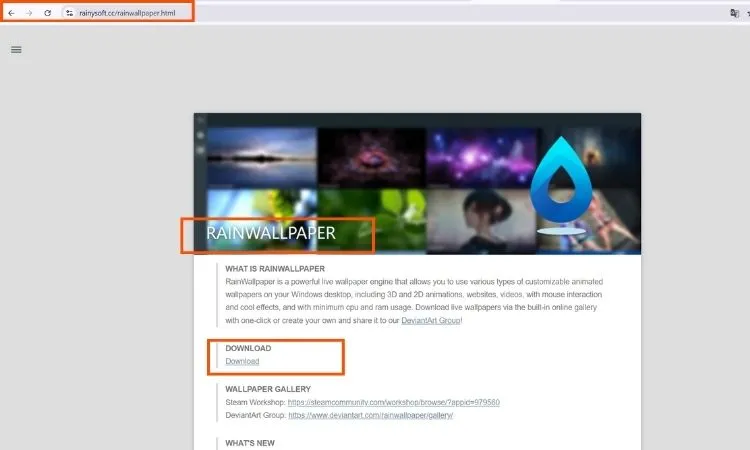
Task: Reload the page with the refresh icon
Action: click(x=47, y=13)
